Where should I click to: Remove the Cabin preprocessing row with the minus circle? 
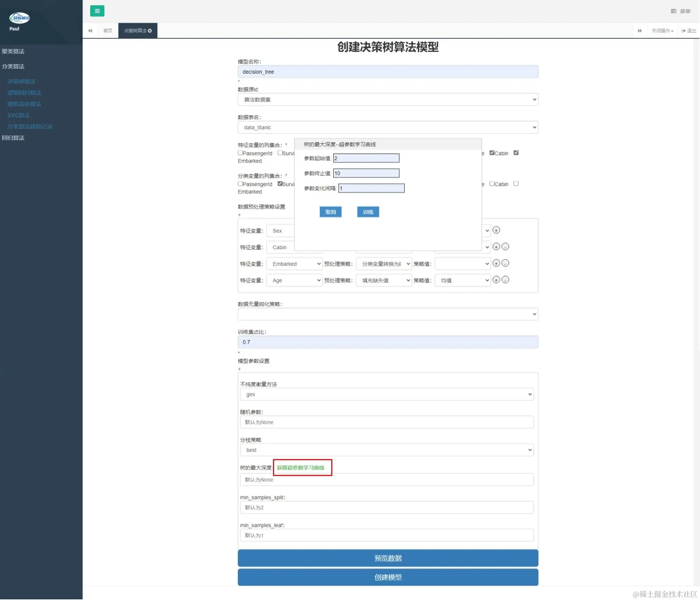(x=505, y=247)
